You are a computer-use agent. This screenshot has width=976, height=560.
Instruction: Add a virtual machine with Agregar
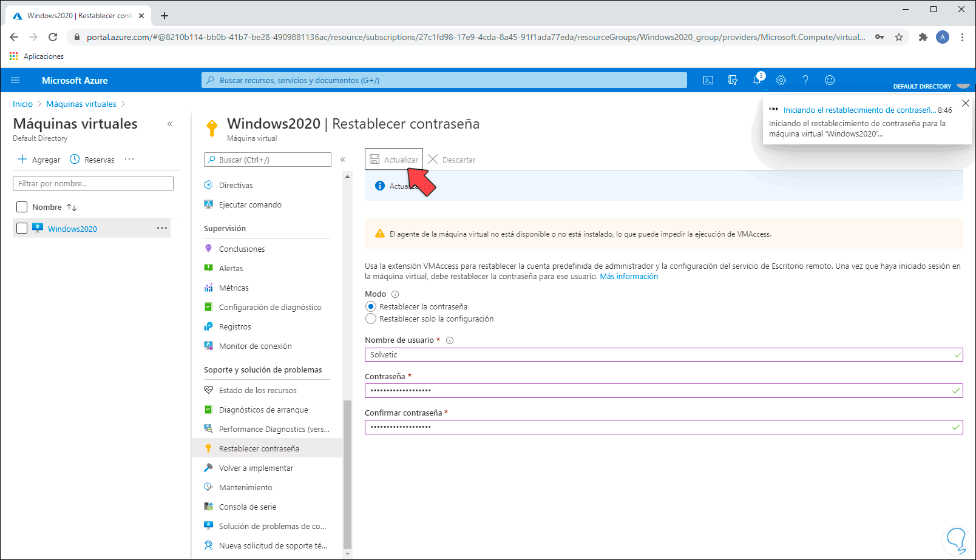[39, 160]
